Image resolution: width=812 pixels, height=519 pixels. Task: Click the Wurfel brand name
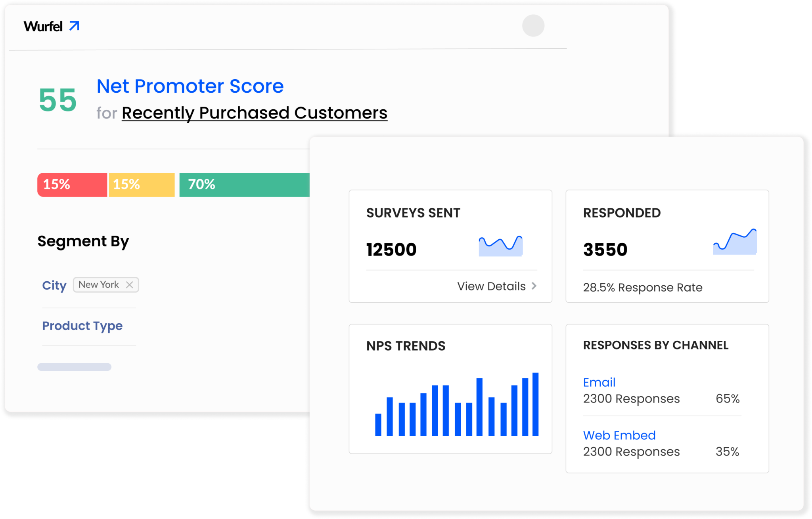tap(44, 27)
